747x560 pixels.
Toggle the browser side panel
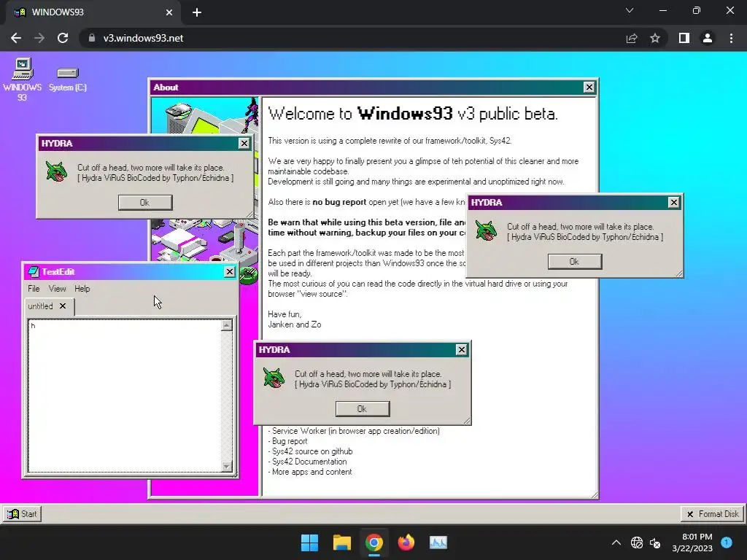pyautogui.click(x=684, y=38)
